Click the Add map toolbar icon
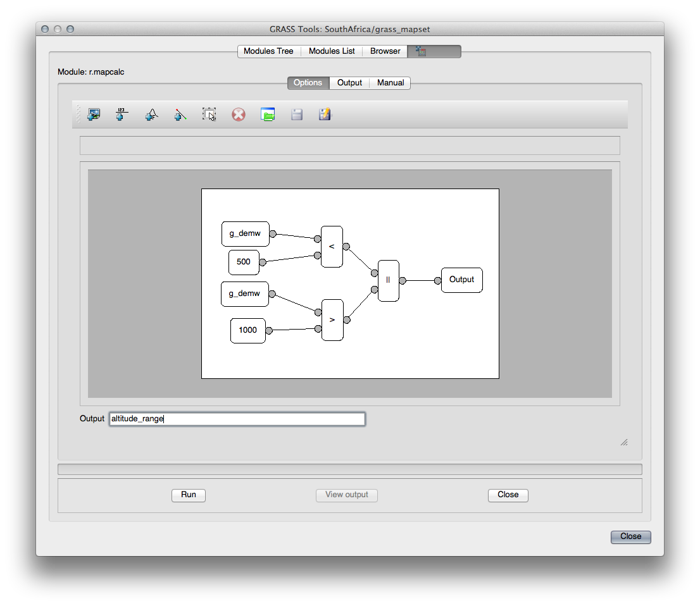Viewport: 700px width, 606px height. [x=94, y=114]
